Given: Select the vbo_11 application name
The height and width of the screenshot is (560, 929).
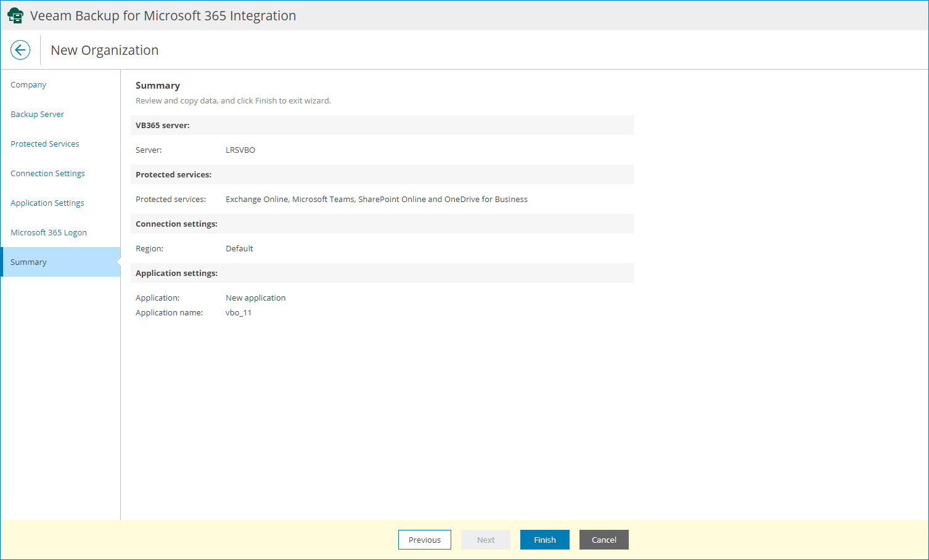Looking at the screenshot, I should (239, 312).
